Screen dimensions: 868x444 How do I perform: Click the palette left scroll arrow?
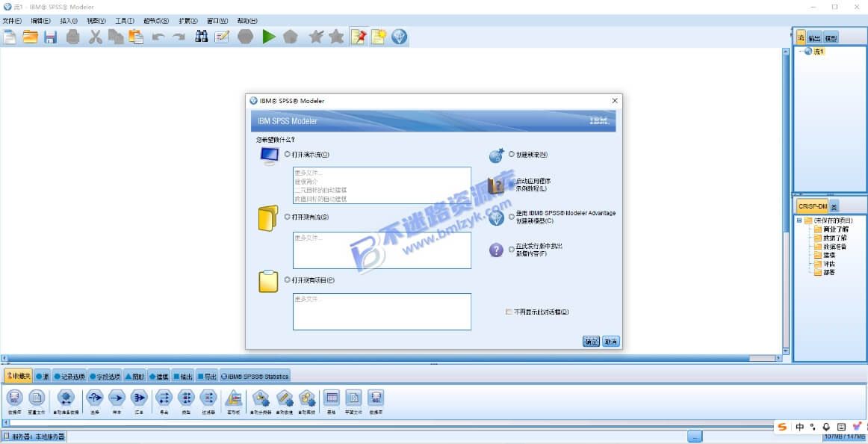click(5, 422)
